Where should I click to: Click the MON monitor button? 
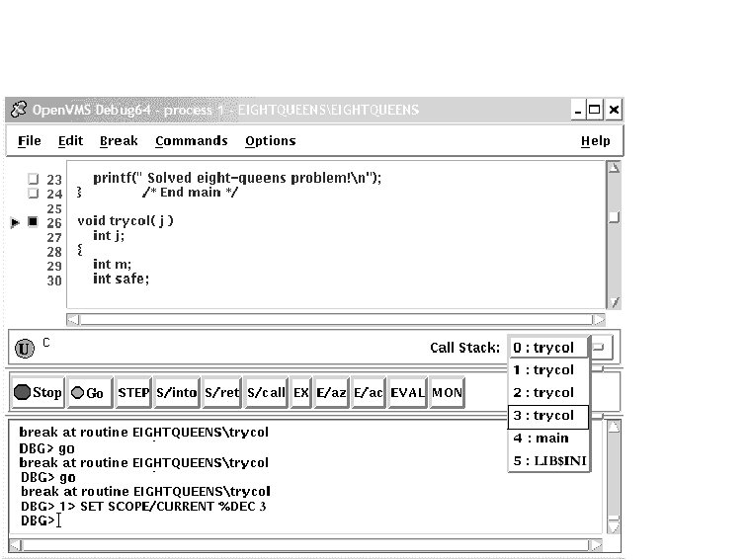[x=447, y=393]
